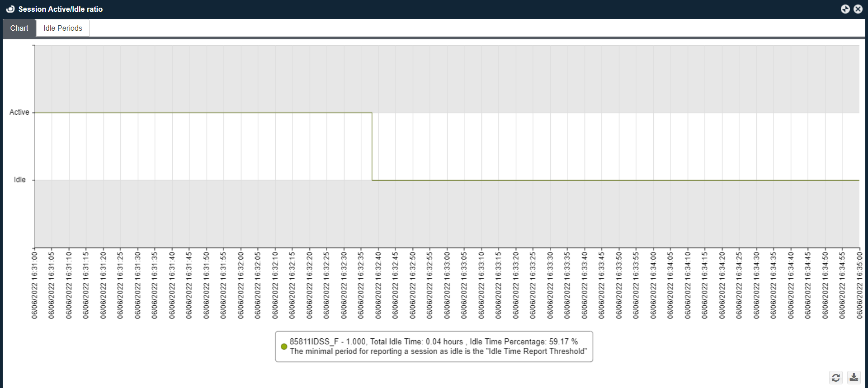The width and height of the screenshot is (868, 388).
Task: Switch to the Idle Periods tab
Action: click(x=63, y=28)
